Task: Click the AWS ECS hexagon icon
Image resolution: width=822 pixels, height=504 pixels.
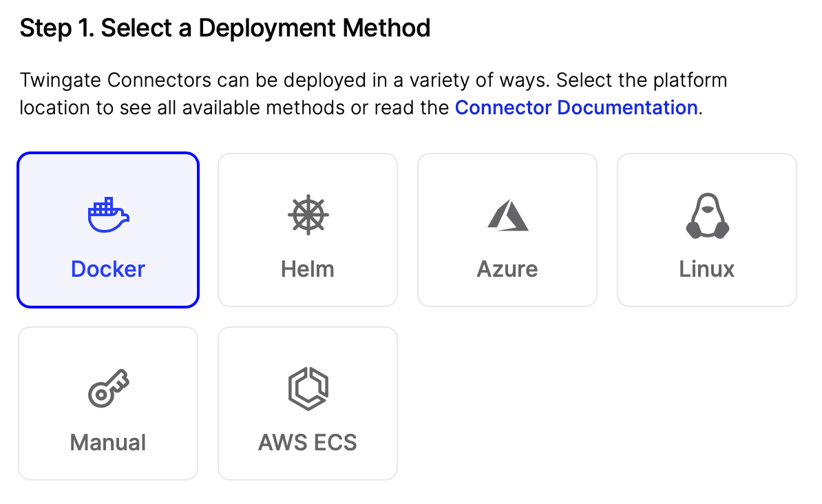Action: point(308,388)
